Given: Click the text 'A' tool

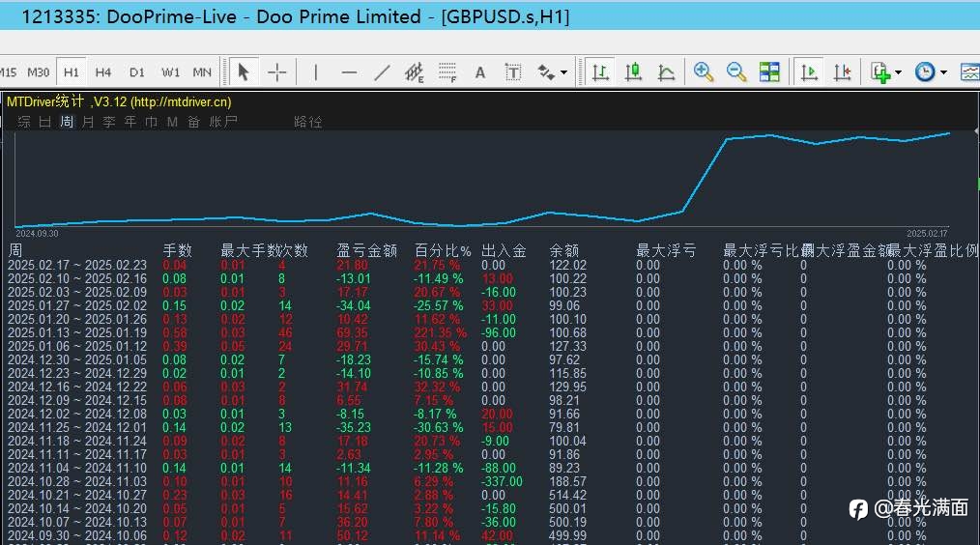Looking at the screenshot, I should pos(480,72).
